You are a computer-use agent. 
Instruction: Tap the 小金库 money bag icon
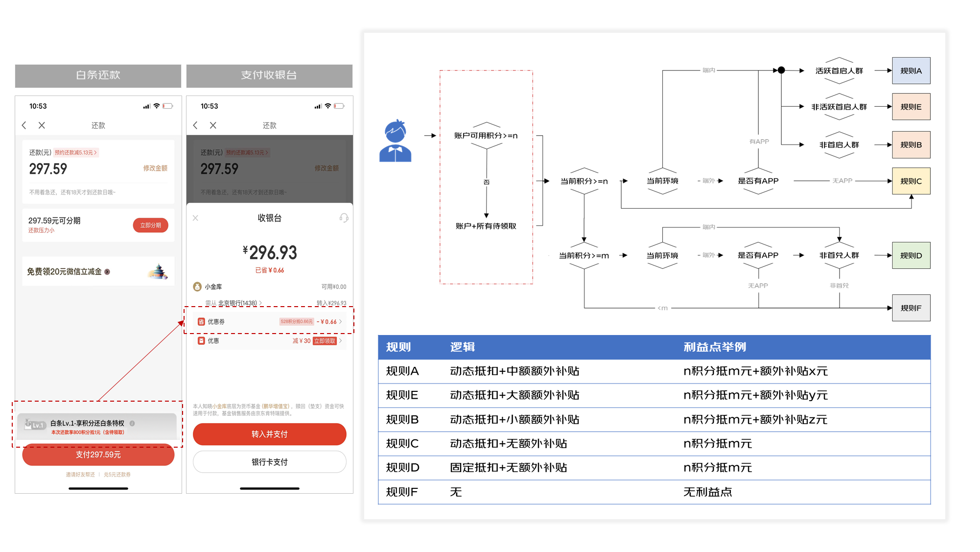(197, 287)
